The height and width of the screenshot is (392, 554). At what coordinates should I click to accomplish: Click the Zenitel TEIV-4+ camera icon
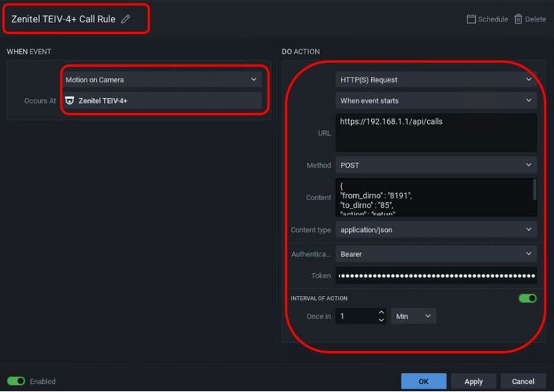(70, 100)
